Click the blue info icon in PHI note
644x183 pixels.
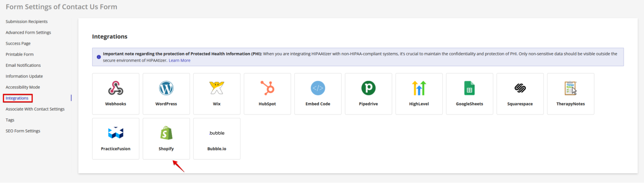tap(99, 57)
